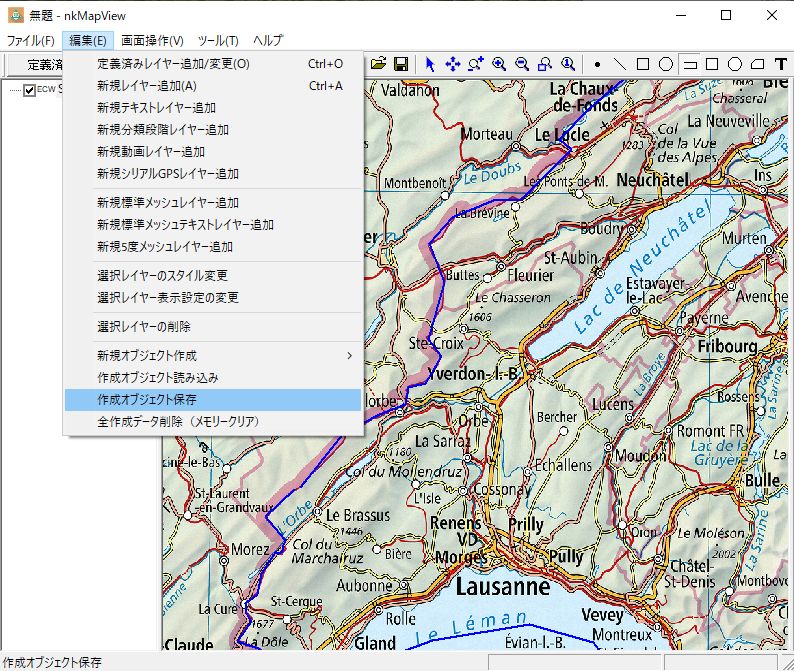Select the arrow pointer tool
This screenshot has width=794, height=671.
point(430,64)
